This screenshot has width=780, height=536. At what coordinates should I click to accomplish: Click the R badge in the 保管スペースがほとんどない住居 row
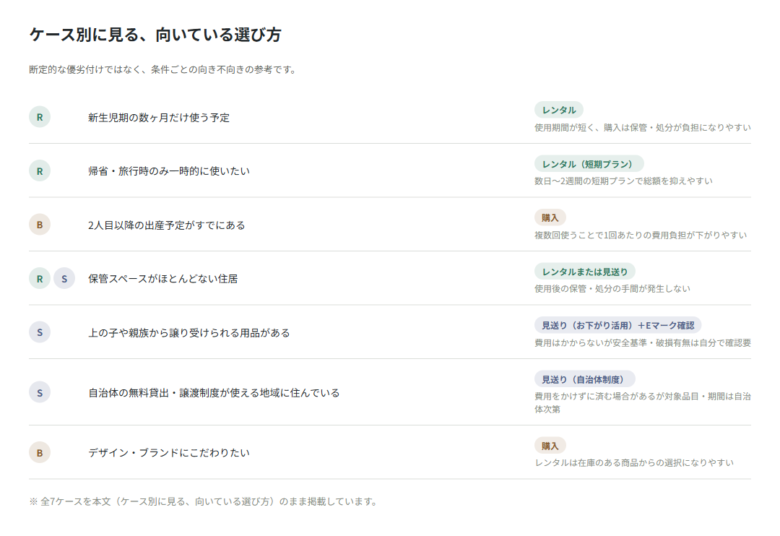point(40,279)
